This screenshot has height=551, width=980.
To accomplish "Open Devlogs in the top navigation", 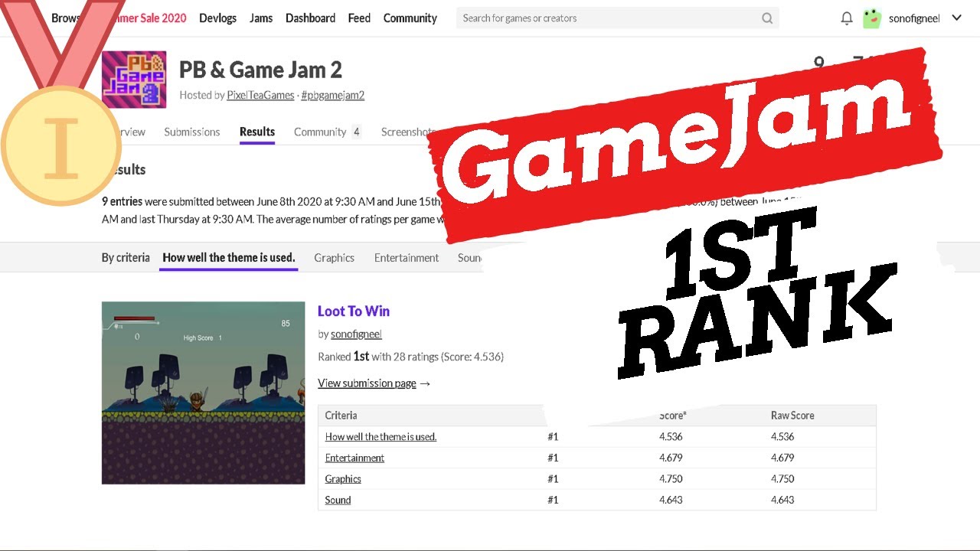I will (218, 18).
